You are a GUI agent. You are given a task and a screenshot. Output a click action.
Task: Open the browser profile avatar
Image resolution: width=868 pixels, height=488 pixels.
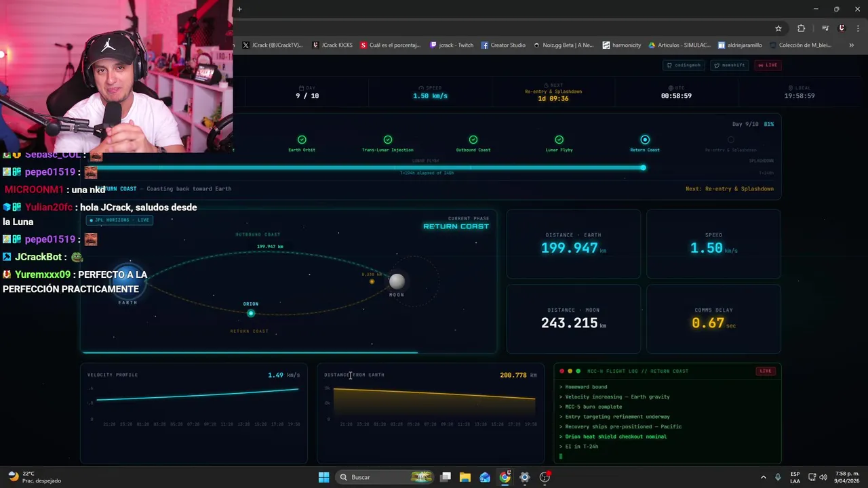click(x=842, y=28)
